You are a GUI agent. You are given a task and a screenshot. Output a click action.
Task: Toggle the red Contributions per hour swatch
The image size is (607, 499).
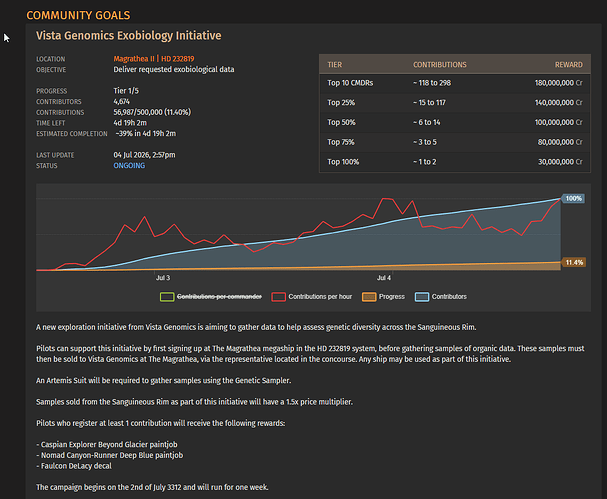point(278,297)
